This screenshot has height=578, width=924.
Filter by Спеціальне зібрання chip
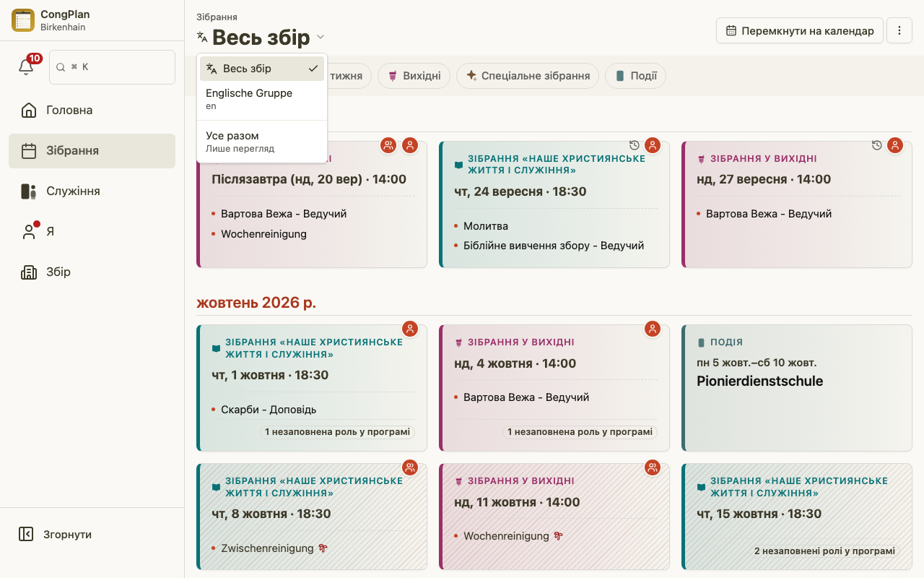tap(528, 76)
